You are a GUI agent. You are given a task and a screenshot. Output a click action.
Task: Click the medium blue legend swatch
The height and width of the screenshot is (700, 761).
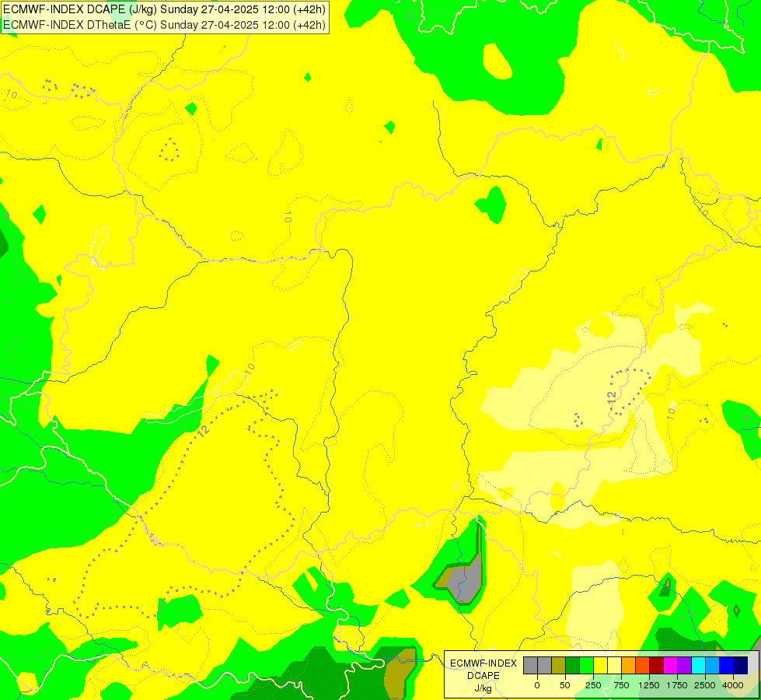click(x=727, y=666)
